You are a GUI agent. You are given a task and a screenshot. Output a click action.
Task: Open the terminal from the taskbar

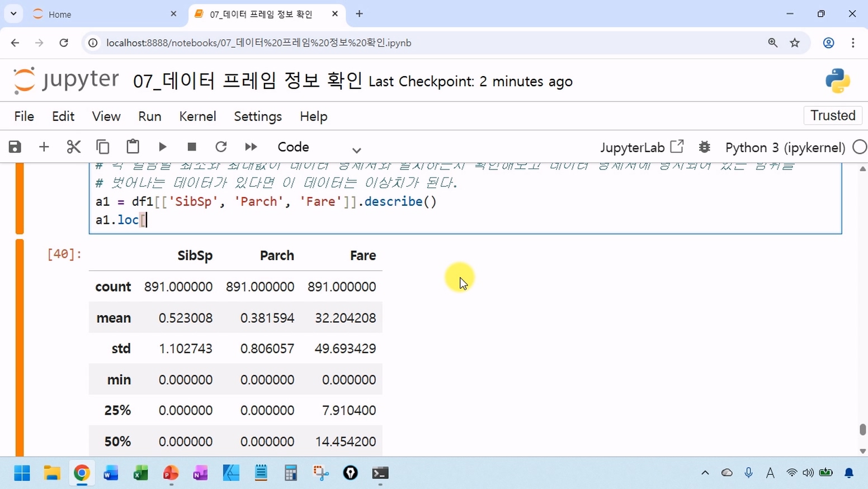coord(380,473)
